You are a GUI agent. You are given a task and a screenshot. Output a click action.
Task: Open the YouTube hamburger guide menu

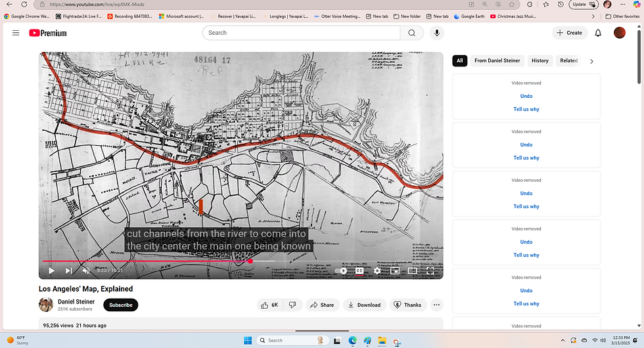coord(16,33)
